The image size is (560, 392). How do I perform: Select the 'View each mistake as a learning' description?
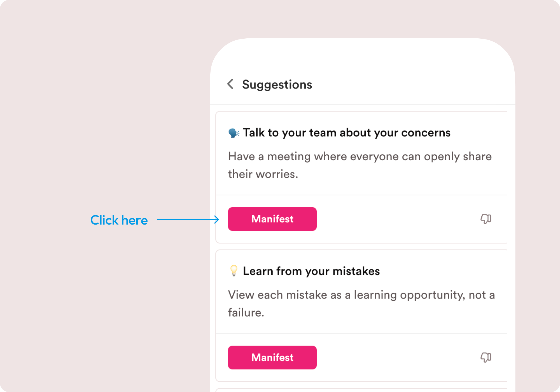point(361,304)
